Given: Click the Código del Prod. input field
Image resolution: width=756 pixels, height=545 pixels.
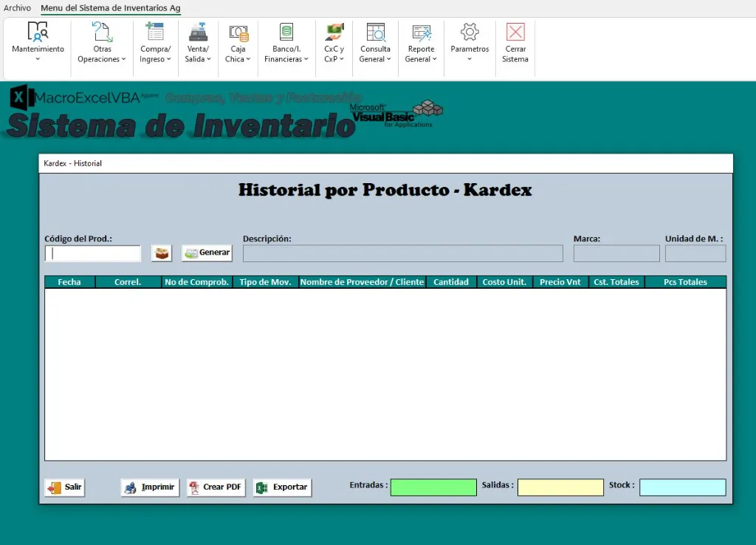Looking at the screenshot, I should pos(92,253).
